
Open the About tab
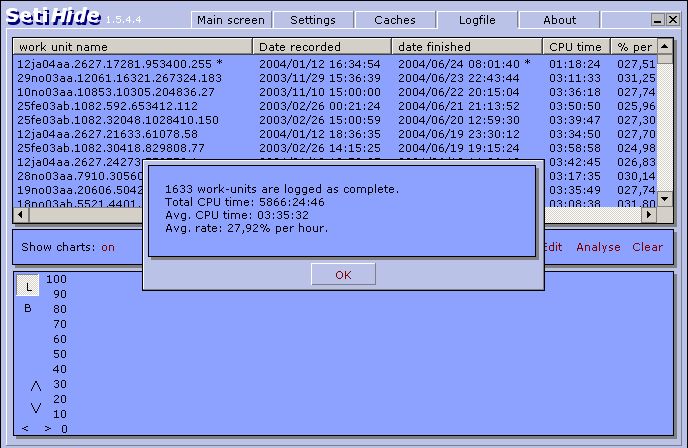(x=559, y=20)
